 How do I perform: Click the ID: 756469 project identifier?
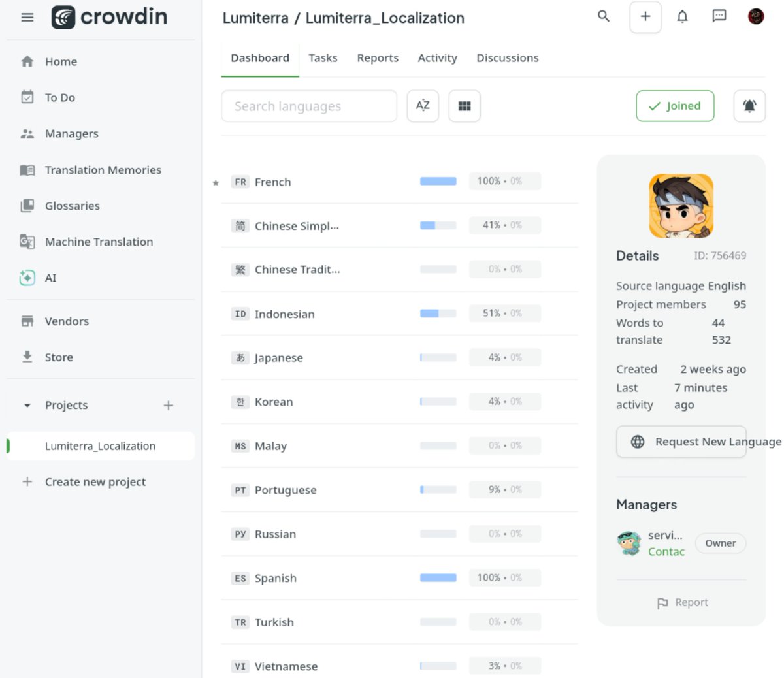point(720,256)
